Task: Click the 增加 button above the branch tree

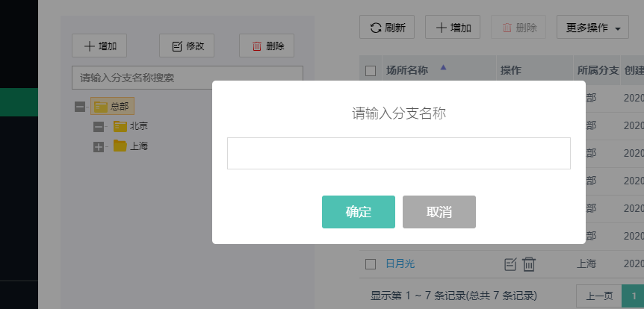Action: [99, 46]
